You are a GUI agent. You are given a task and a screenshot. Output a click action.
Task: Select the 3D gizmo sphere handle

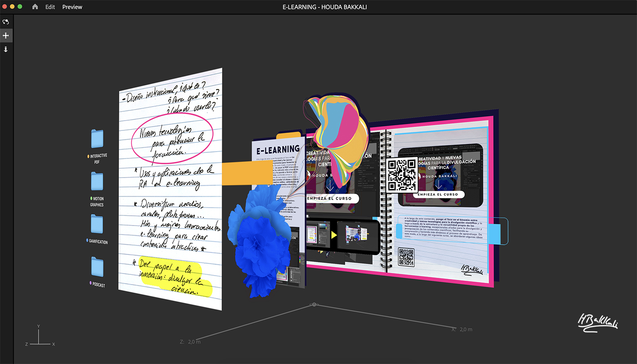tap(314, 304)
